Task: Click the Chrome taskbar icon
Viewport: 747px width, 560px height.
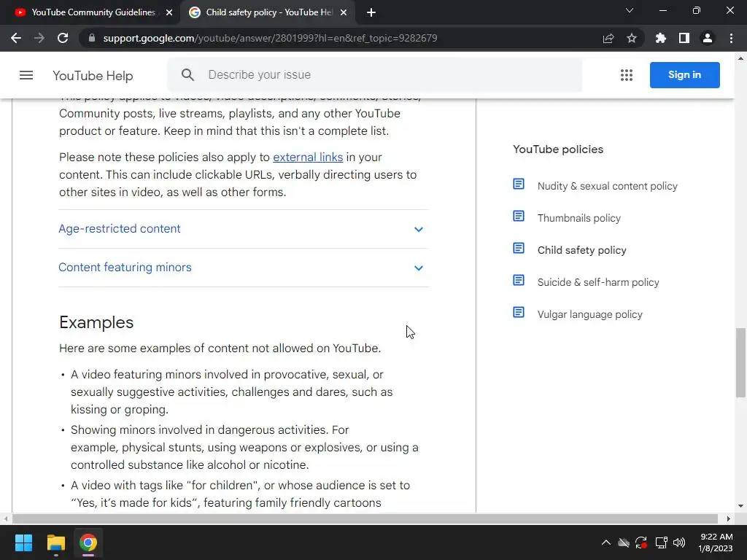Action: (88, 542)
